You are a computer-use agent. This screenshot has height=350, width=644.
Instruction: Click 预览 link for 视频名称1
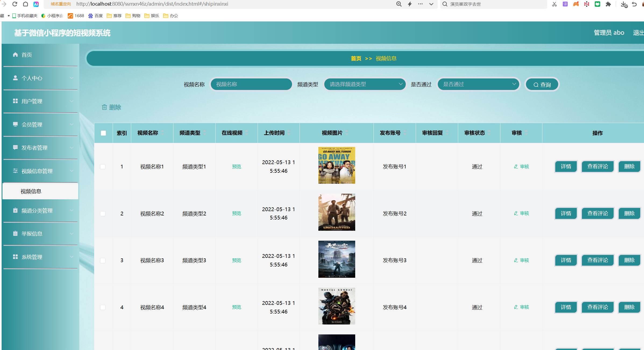[237, 167]
